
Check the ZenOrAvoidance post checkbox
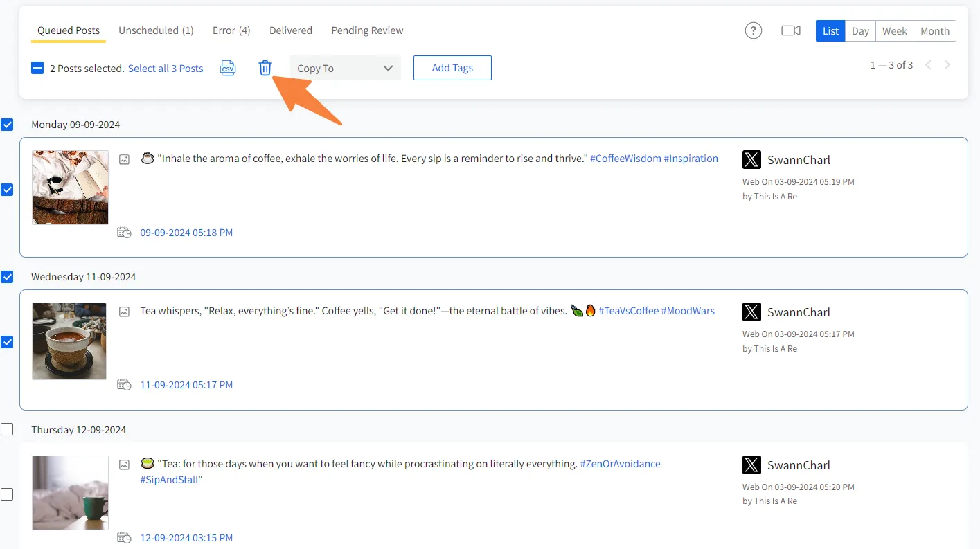point(7,494)
